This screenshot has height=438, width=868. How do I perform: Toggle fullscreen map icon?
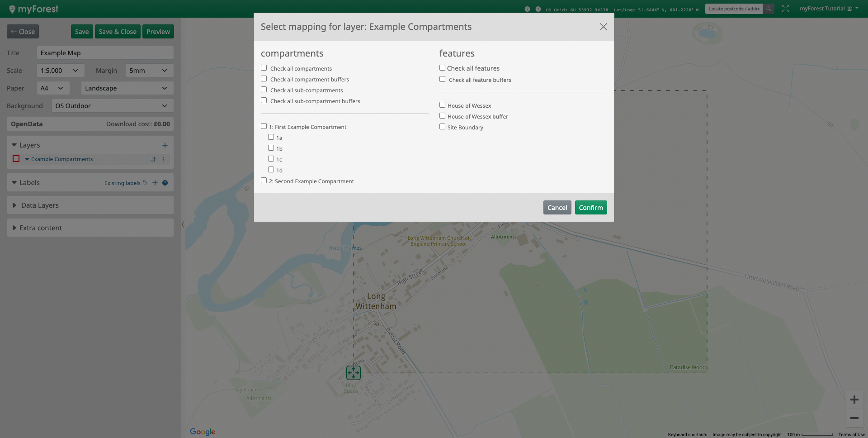point(785,9)
